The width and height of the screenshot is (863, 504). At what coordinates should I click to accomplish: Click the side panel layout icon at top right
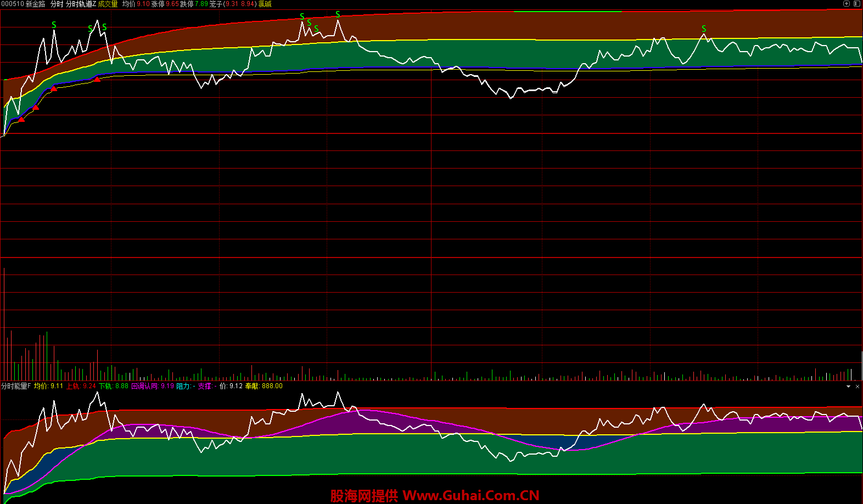click(856, 4)
